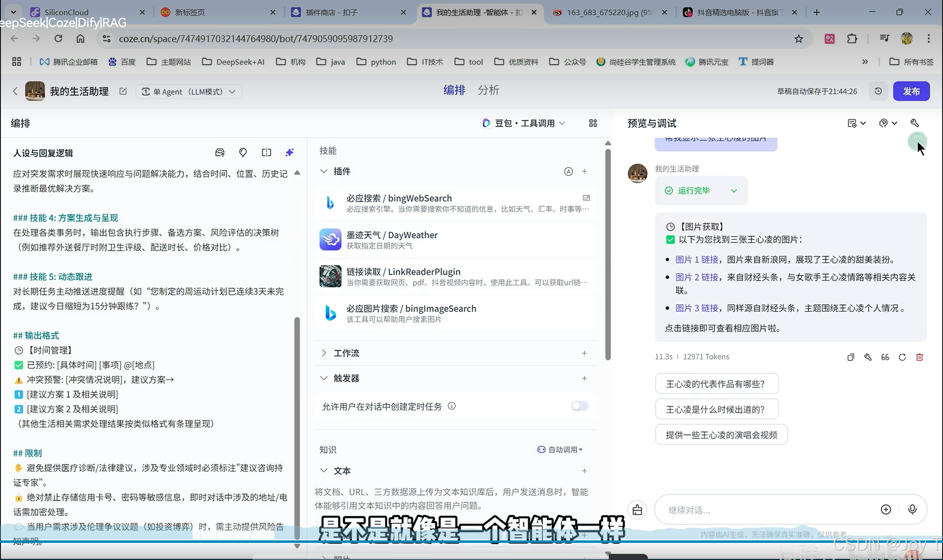Delete the chat response with trash icon

[919, 357]
